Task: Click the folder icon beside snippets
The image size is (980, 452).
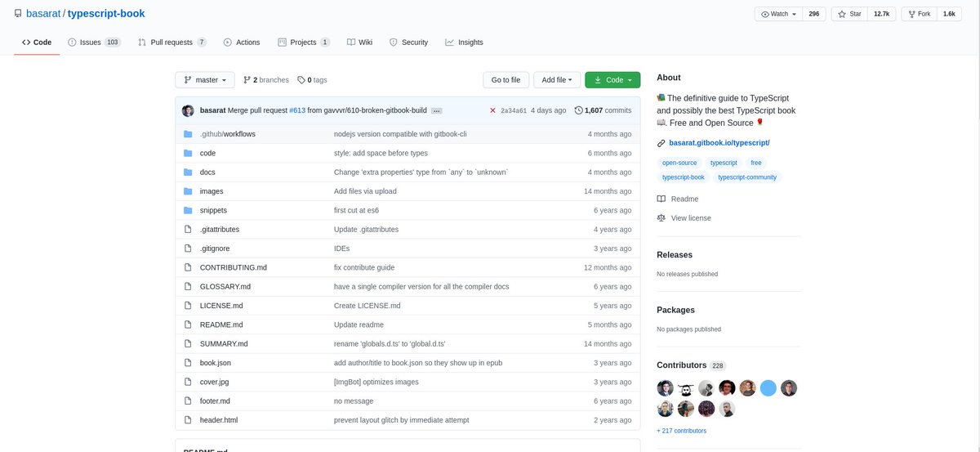Action: click(x=188, y=210)
